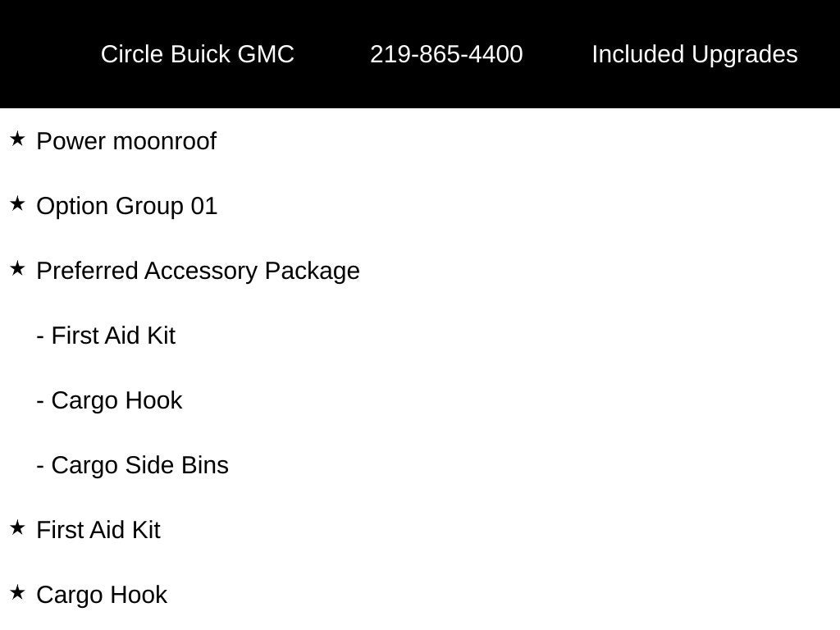This screenshot has width=840, height=630.
Task: Click the '- Cargo Side Bins' sub-item
Action: pyautogui.click(x=132, y=466)
